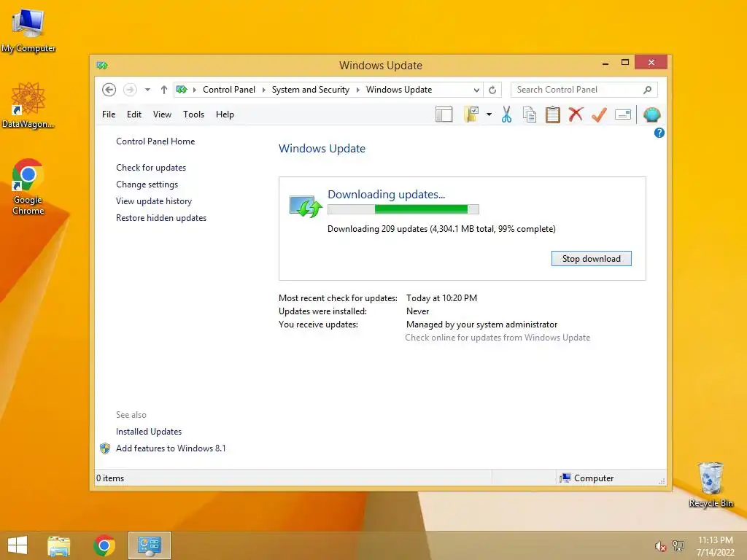Open Change settings link
Screen dimensions: 747x560
(147, 184)
